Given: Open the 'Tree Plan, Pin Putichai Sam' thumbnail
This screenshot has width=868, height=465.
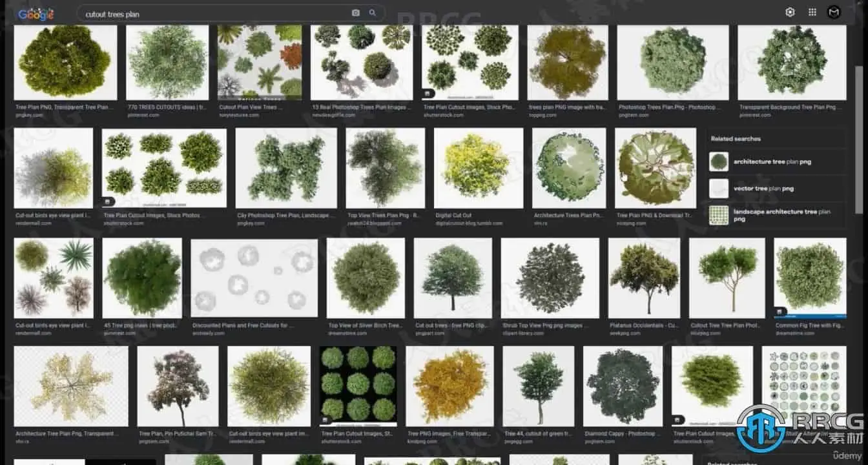Looking at the screenshot, I should [x=178, y=386].
